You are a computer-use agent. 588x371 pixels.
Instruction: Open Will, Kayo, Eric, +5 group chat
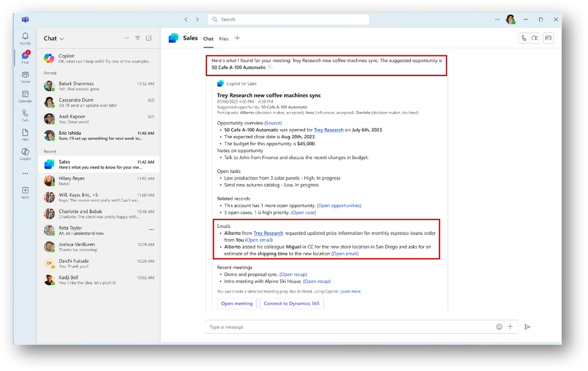[x=99, y=197]
